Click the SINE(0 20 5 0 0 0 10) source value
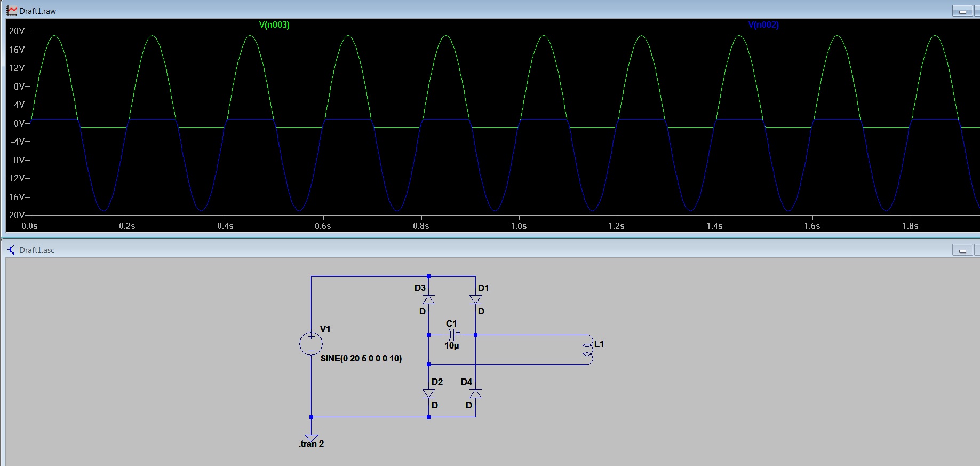 coord(361,358)
